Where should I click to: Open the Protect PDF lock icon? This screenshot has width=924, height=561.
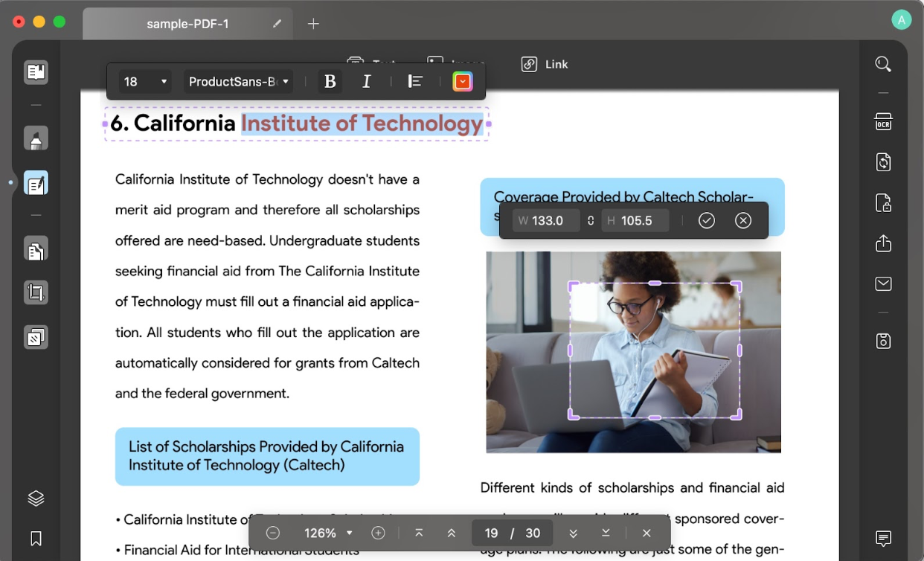883,203
